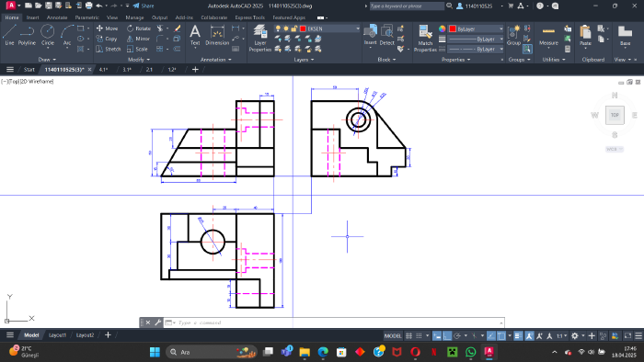The image size is (644, 362).
Task: Click the Share button
Action: pos(144,6)
